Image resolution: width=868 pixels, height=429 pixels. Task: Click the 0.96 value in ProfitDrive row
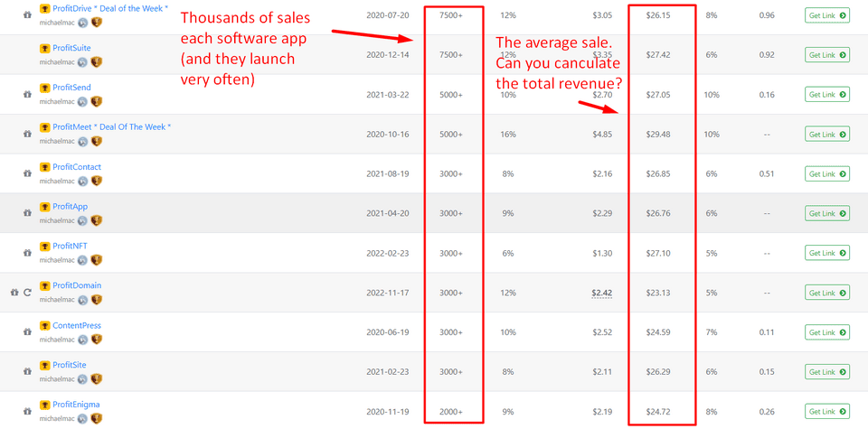point(767,15)
